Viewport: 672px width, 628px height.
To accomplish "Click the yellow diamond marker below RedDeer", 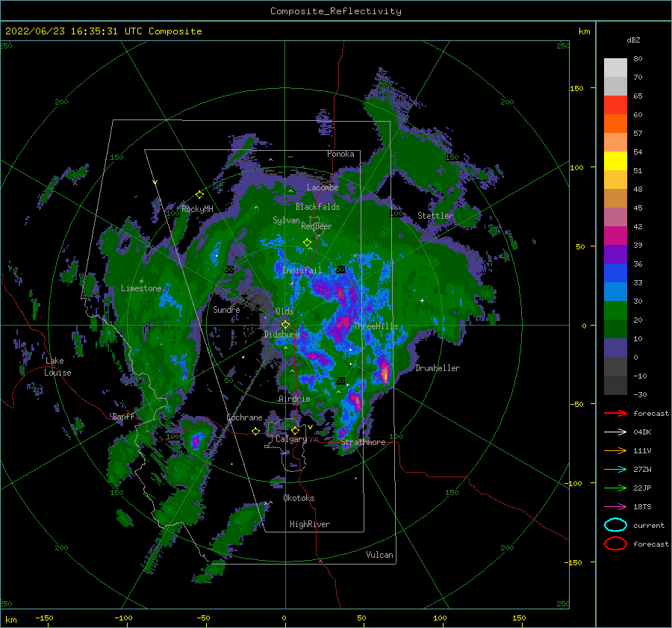I will pyautogui.click(x=308, y=243).
